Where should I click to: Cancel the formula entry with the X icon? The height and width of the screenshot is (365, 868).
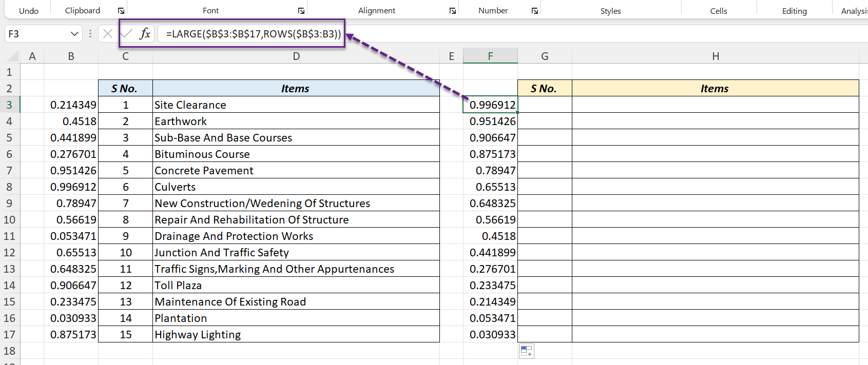pos(107,34)
